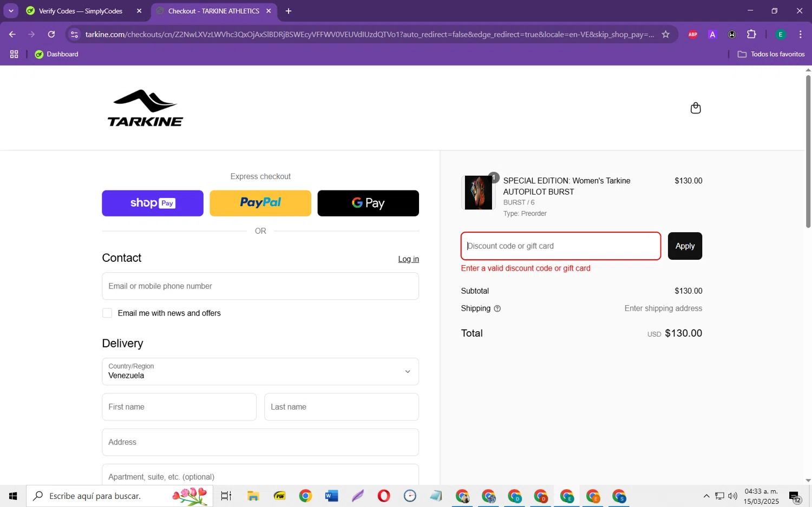The height and width of the screenshot is (507, 812).
Task: Close the Verify Codes SimplyCodes tab
Action: [139, 11]
